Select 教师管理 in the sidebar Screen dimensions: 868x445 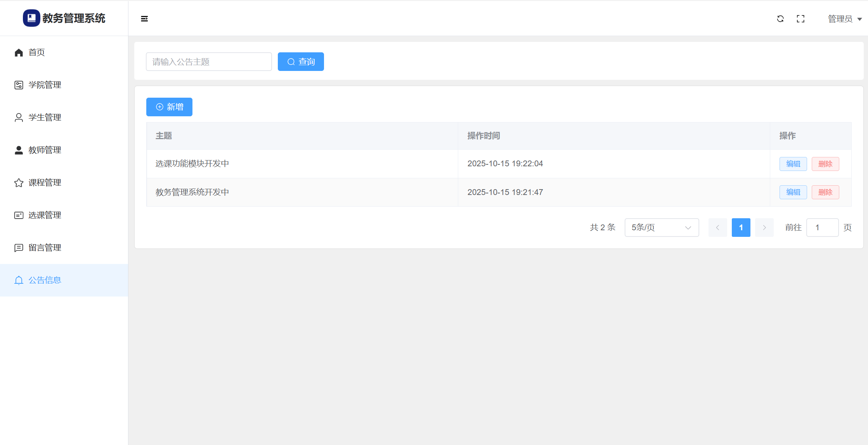tap(45, 150)
